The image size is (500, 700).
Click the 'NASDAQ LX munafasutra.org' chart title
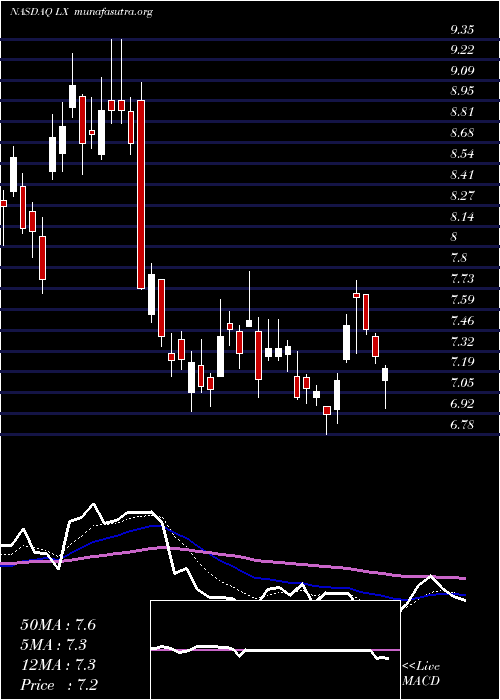point(81,12)
